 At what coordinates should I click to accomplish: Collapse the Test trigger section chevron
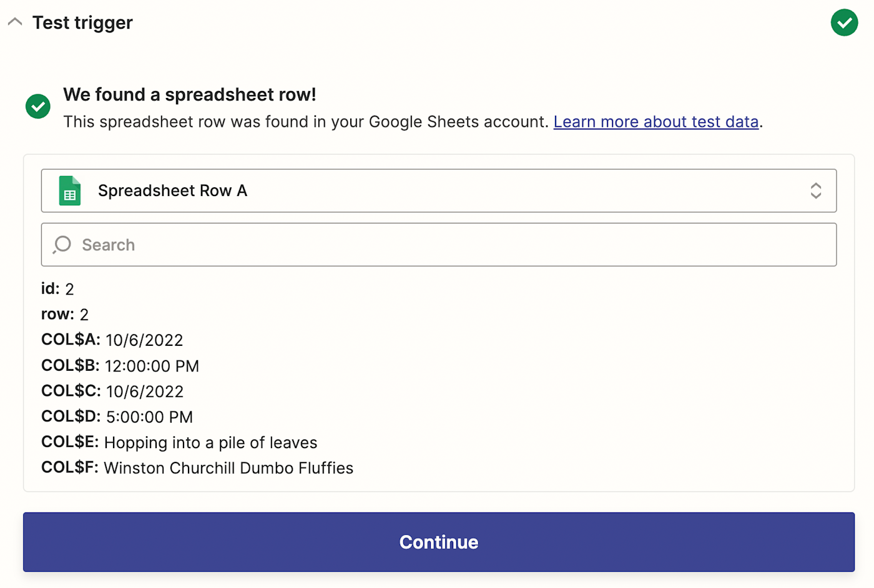click(x=15, y=22)
